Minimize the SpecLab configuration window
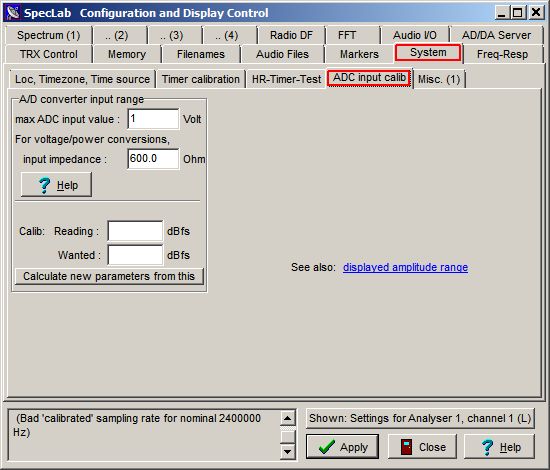The width and height of the screenshot is (550, 470). pyautogui.click(x=502, y=13)
